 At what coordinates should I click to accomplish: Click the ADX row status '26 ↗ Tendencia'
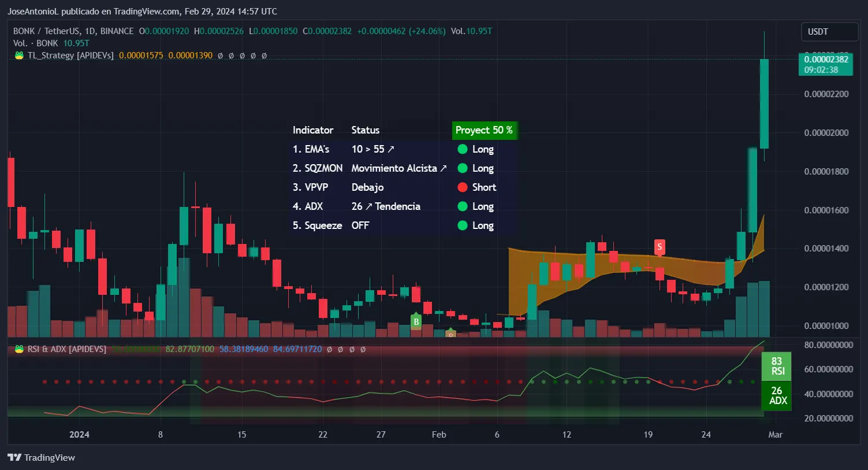point(386,206)
